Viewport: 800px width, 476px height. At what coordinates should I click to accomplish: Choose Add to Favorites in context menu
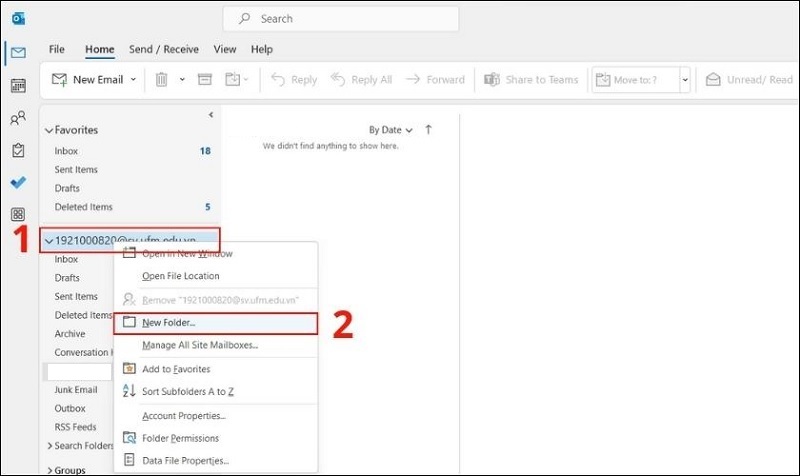click(x=175, y=369)
